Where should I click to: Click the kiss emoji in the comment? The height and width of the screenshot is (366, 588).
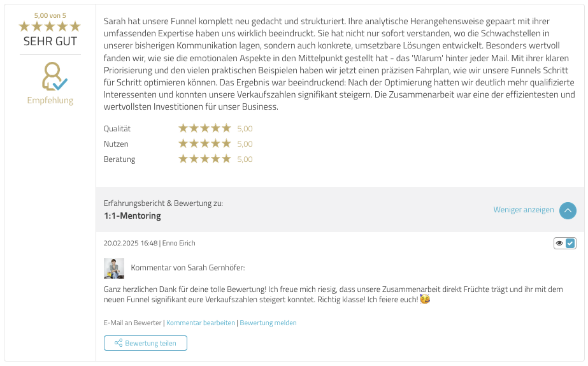click(x=425, y=299)
